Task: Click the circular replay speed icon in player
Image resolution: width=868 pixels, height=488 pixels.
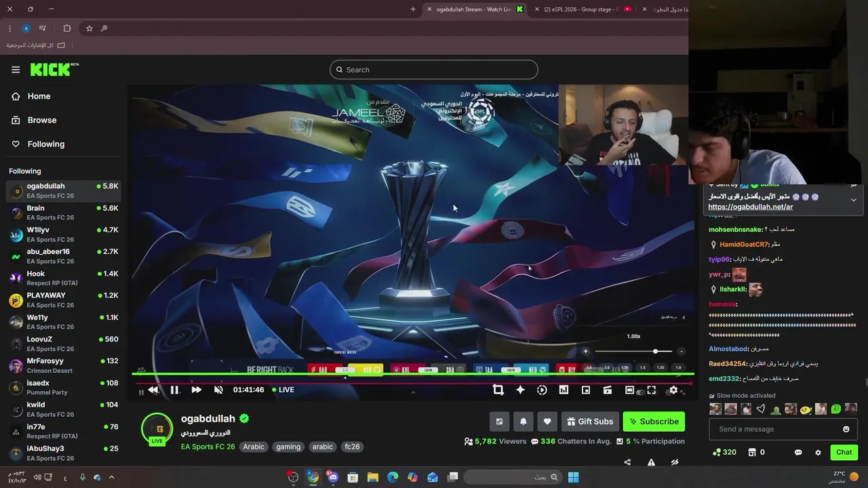Action: click(542, 390)
